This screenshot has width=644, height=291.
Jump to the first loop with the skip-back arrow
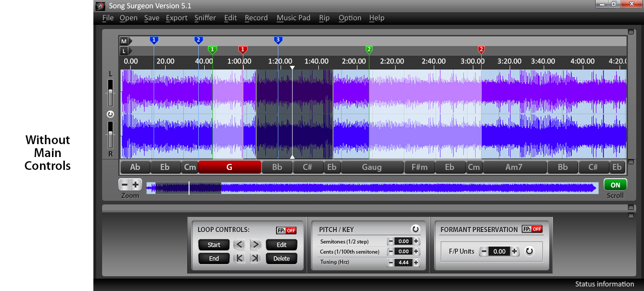pyautogui.click(x=239, y=258)
